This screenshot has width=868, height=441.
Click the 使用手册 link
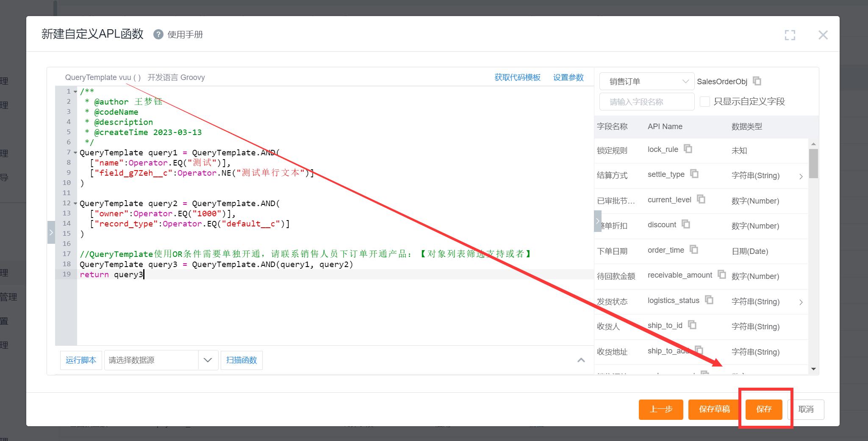coord(185,35)
